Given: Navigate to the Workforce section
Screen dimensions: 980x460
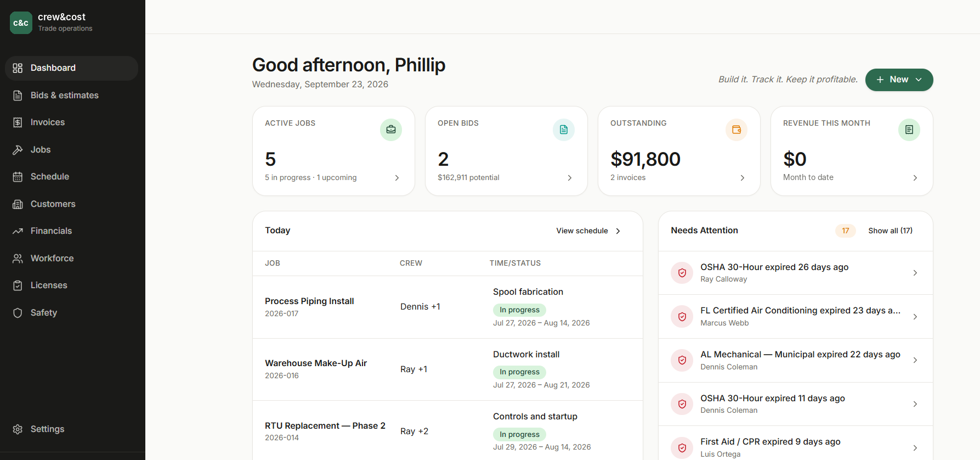Looking at the screenshot, I should point(71,259).
